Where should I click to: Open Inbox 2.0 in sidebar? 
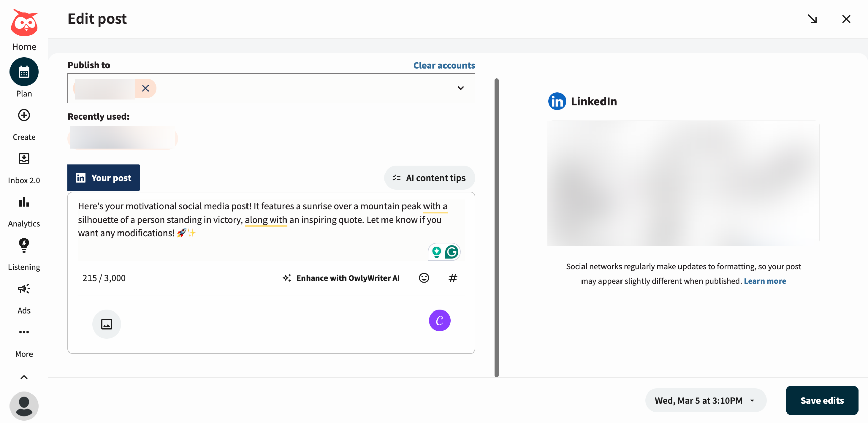[24, 159]
